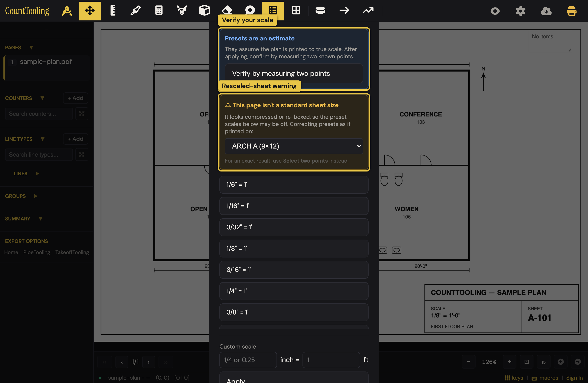This screenshot has height=383, width=588.
Task: Click the circled right-arrow forward icon
Action: [x=578, y=362]
